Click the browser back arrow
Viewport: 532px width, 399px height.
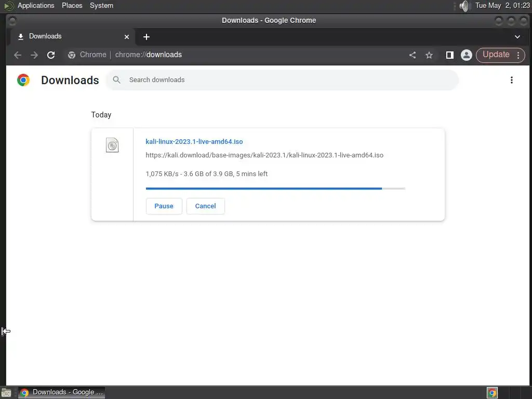pos(18,55)
